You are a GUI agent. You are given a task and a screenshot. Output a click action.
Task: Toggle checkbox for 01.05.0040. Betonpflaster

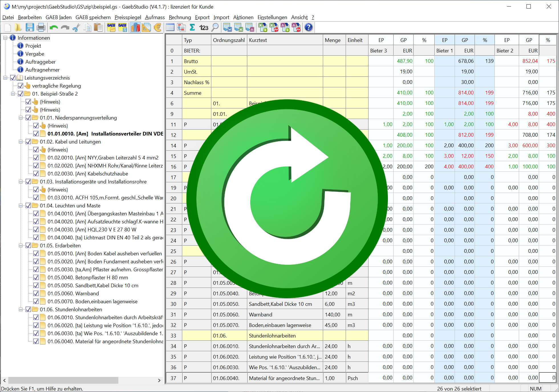[x=36, y=277]
